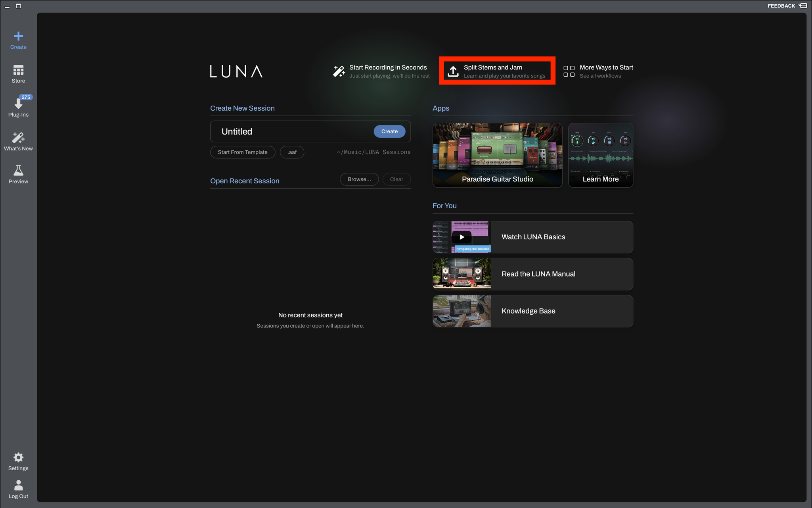The image size is (812, 508).
Task: Open the Plug-Ins download section
Action: tap(18, 108)
